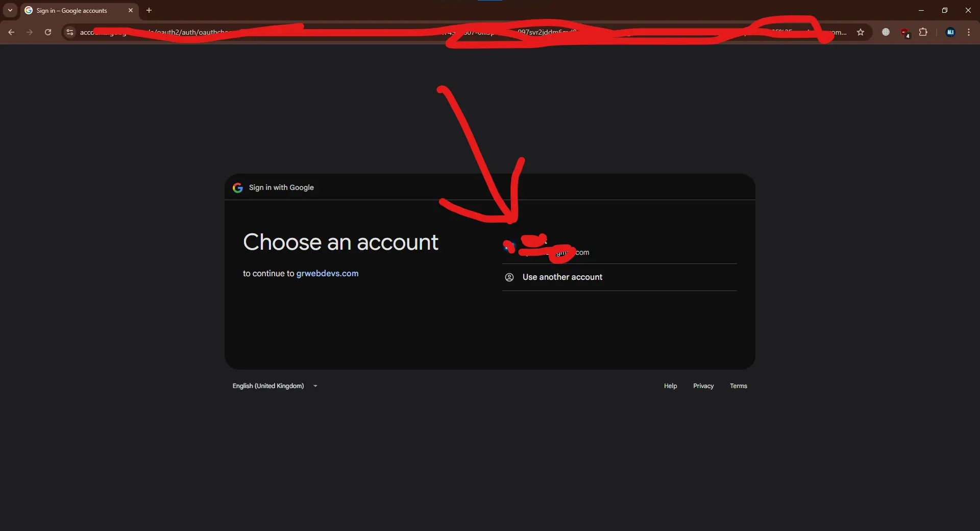Click the globe extension icon
Screen dimensions: 980x531
tap(886, 32)
